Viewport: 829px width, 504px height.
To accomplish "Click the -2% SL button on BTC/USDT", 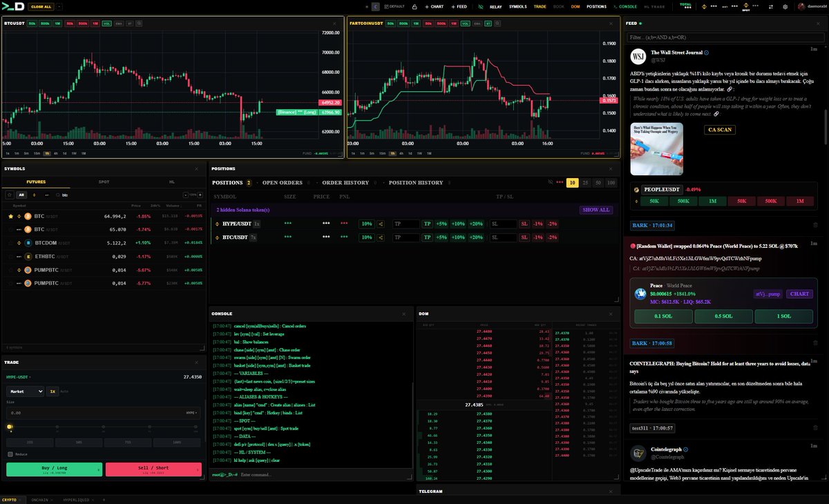I will tap(552, 238).
